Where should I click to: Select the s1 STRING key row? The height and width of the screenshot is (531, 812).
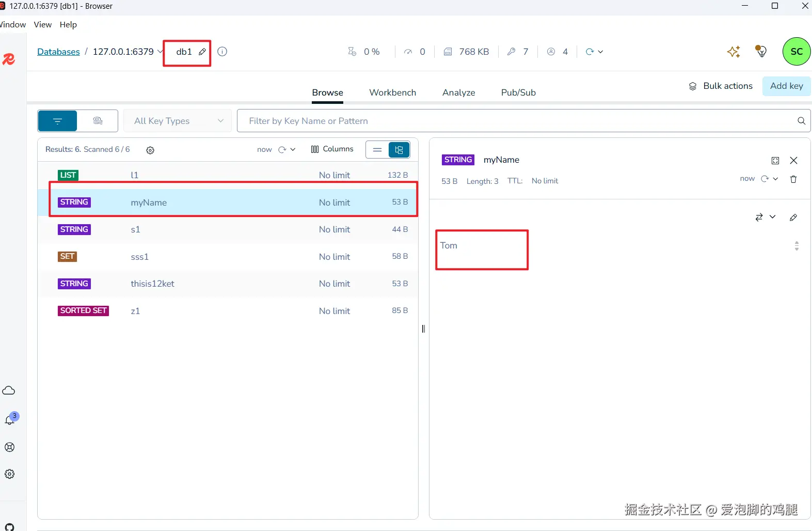tap(228, 229)
